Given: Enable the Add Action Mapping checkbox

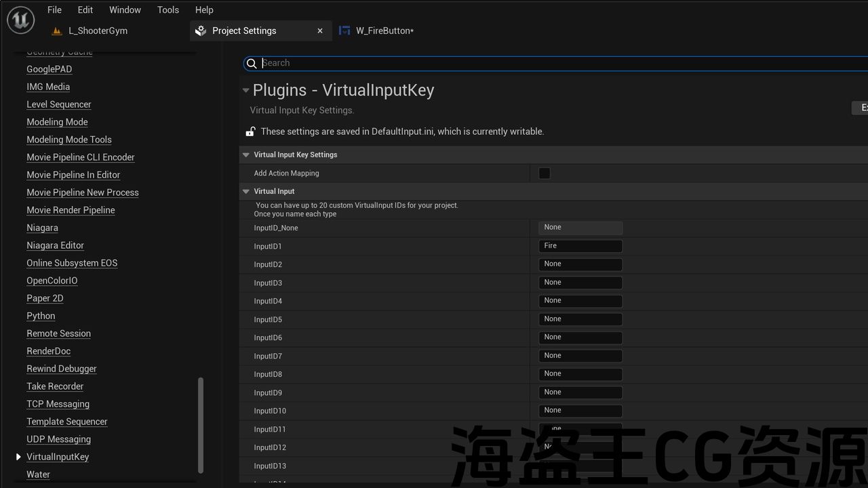Looking at the screenshot, I should (x=544, y=174).
